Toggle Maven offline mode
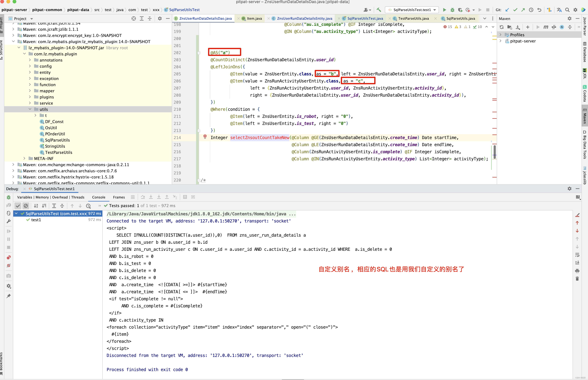Screen dimensions: 588x380 click(x=554, y=27)
